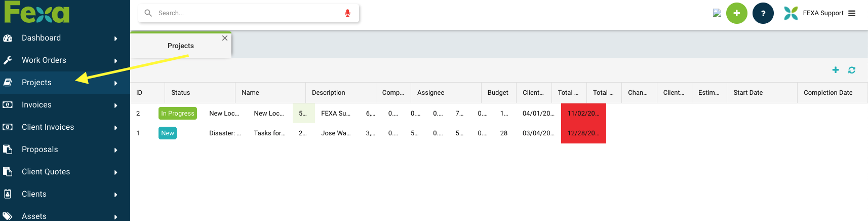Click the Fexa logo
868x221 pixels.
[x=36, y=12]
